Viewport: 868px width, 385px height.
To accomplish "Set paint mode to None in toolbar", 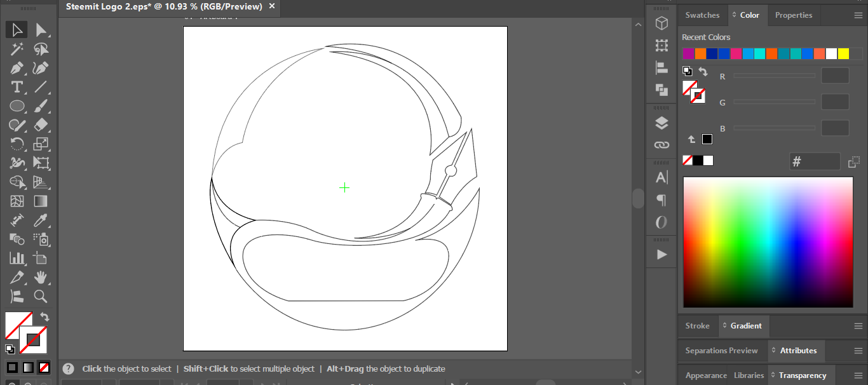I will (44, 367).
